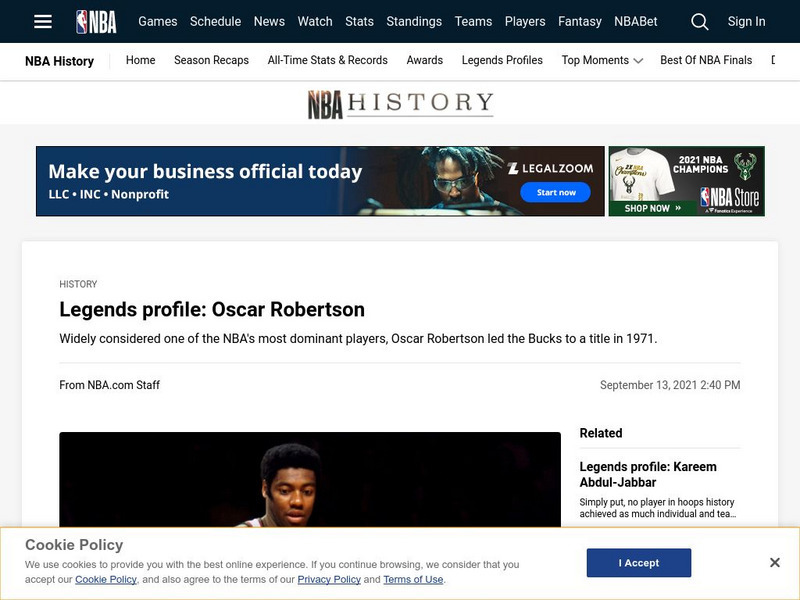Open the Teams menu item
This screenshot has height=600, width=800.
(x=473, y=21)
